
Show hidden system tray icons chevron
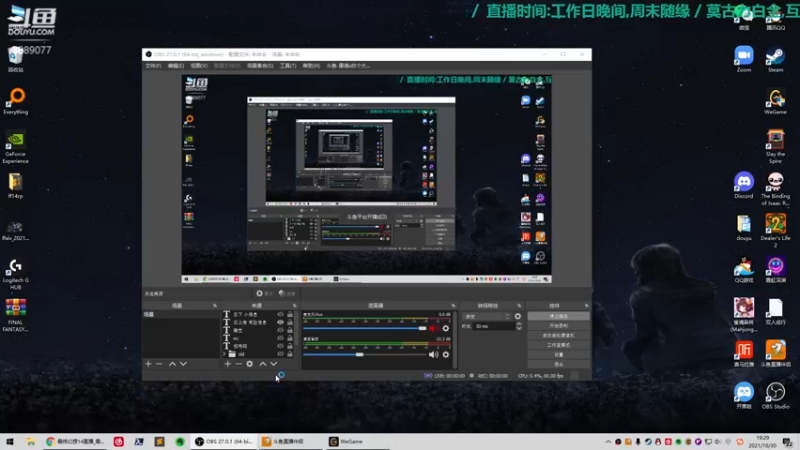[608, 442]
